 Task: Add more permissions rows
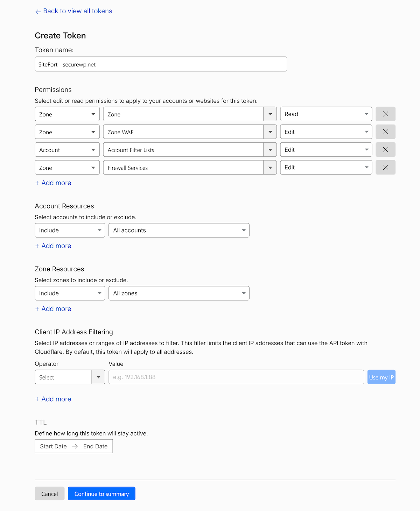[53, 183]
